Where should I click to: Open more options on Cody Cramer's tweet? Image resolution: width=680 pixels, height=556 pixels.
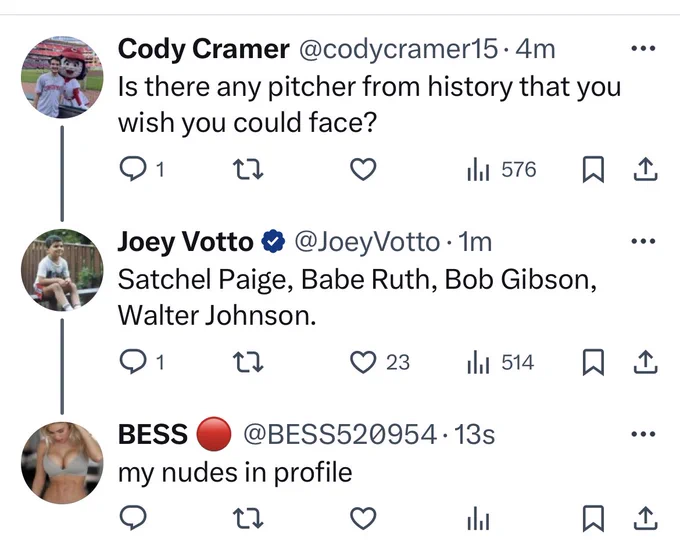pyautogui.click(x=643, y=49)
